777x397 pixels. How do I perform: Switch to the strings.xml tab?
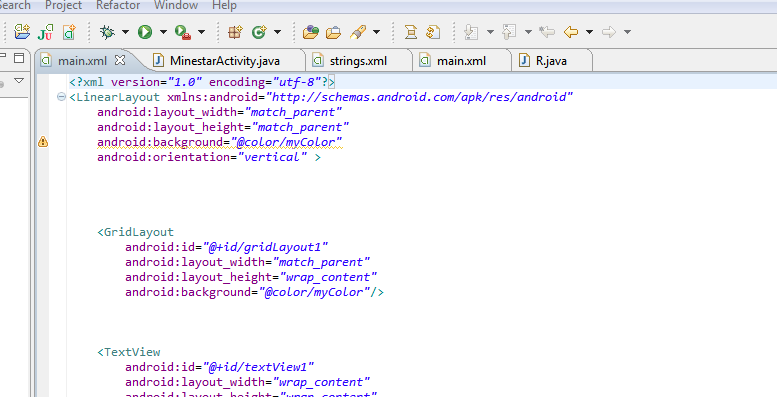point(358,61)
